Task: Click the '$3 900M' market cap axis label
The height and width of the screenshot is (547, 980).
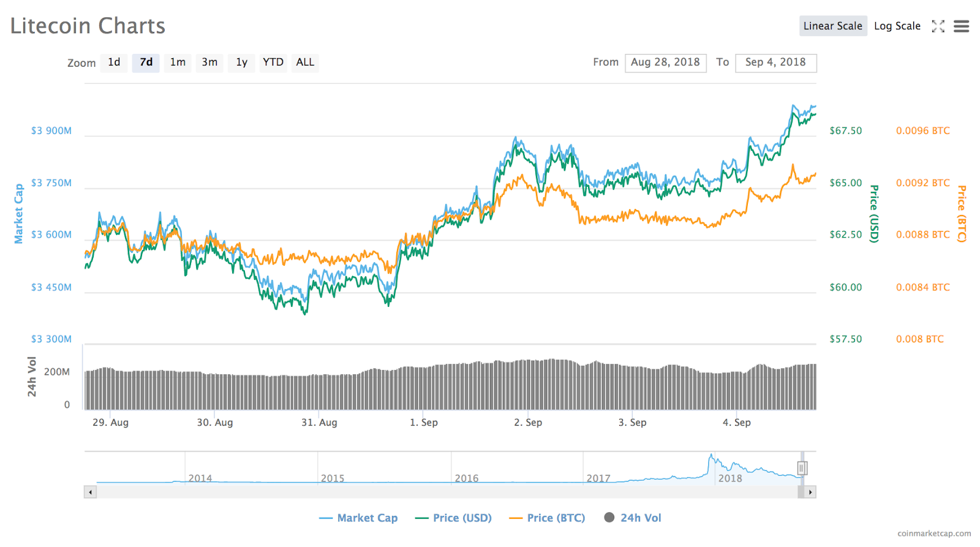Action: [51, 131]
